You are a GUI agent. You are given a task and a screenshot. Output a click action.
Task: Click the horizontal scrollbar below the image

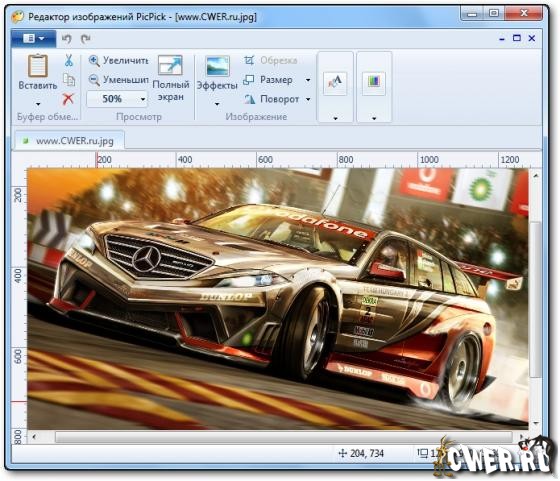click(284, 437)
